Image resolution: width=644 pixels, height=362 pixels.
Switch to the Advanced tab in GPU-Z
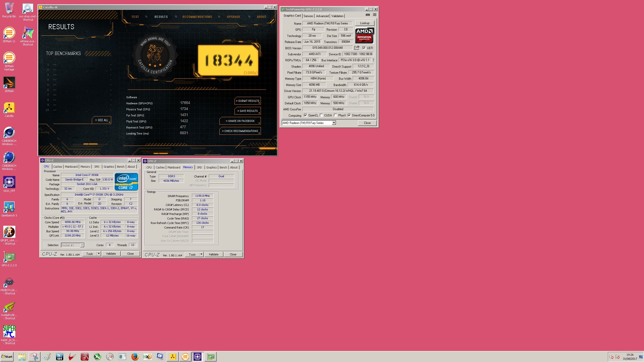coord(322,16)
